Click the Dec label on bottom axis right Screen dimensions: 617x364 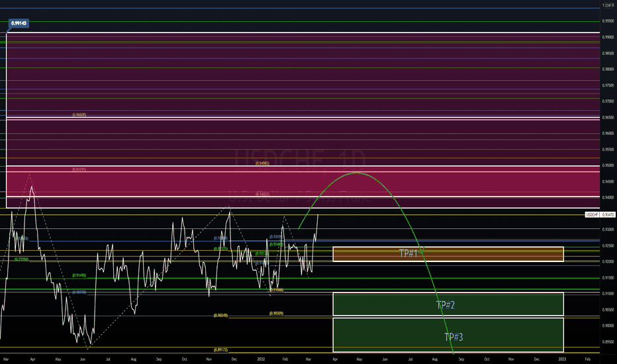point(537,359)
